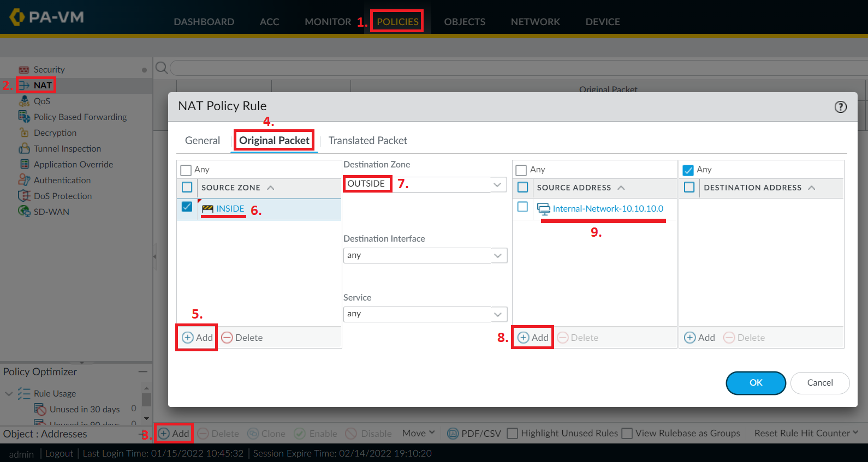
Task: Click the PDF/CSV export icon
Action: pos(453,434)
